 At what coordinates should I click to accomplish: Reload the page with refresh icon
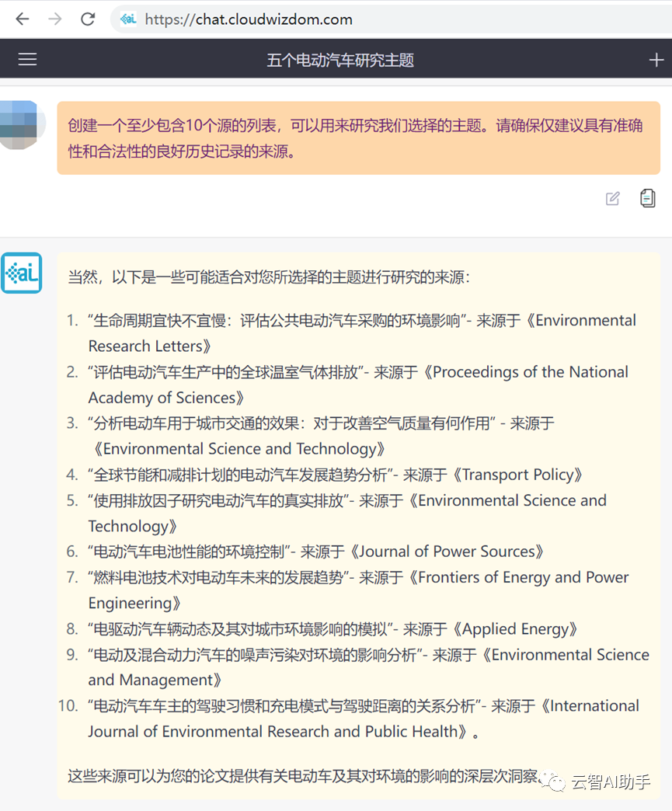click(88, 19)
